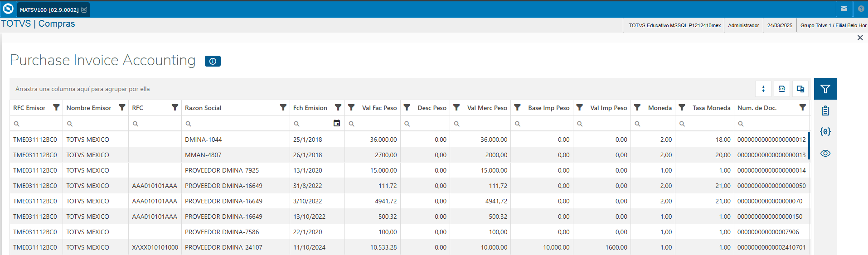
Task: Select the MATSV100 [02.9.0002] tab
Action: tap(53, 10)
